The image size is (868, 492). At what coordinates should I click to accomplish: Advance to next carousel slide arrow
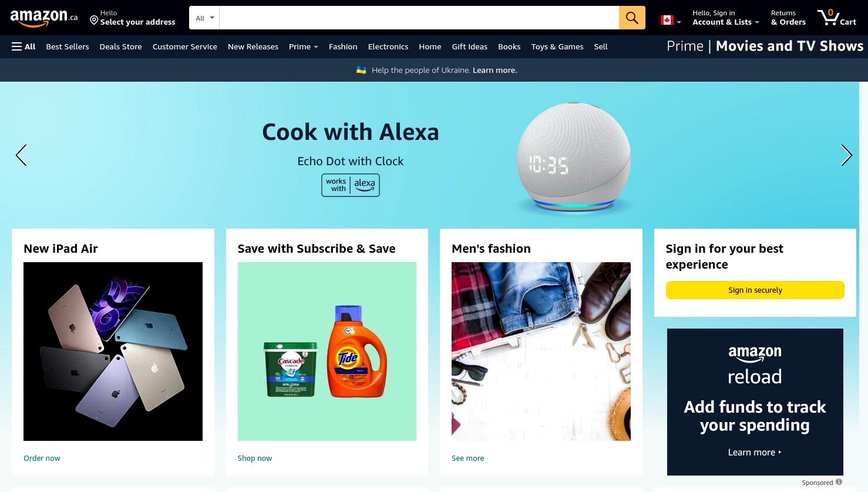coord(846,155)
